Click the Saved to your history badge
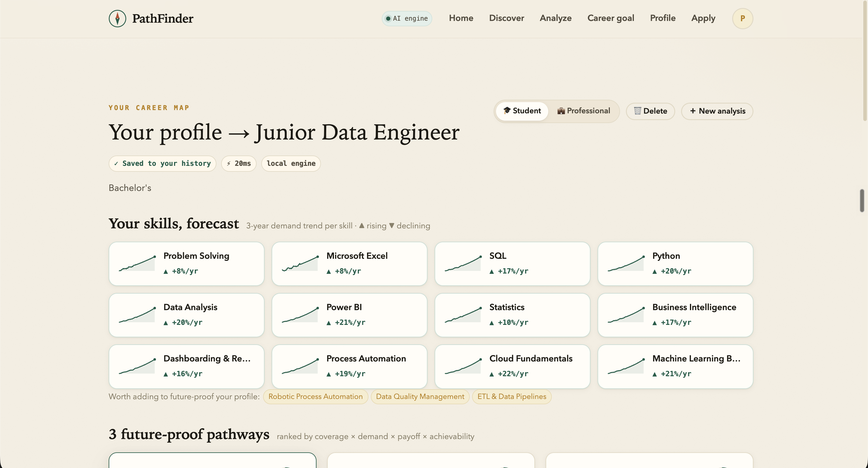Viewport: 868px width, 468px height. (162, 164)
